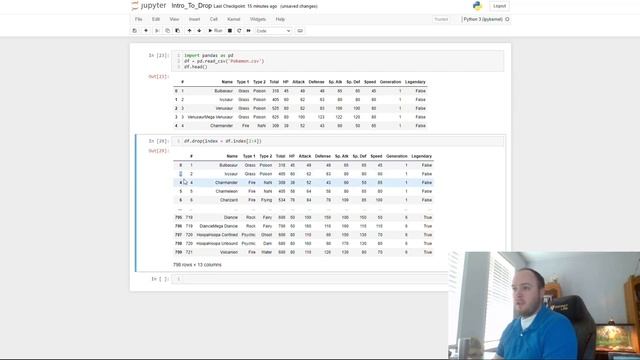
Task: Click the In [23] prompt
Action: point(158,55)
